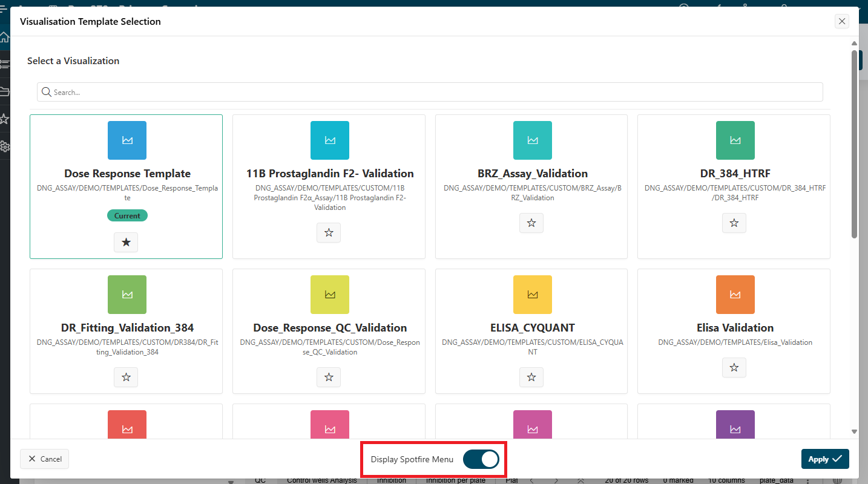Click the green Current badge
This screenshot has height=484, width=868.
click(127, 215)
